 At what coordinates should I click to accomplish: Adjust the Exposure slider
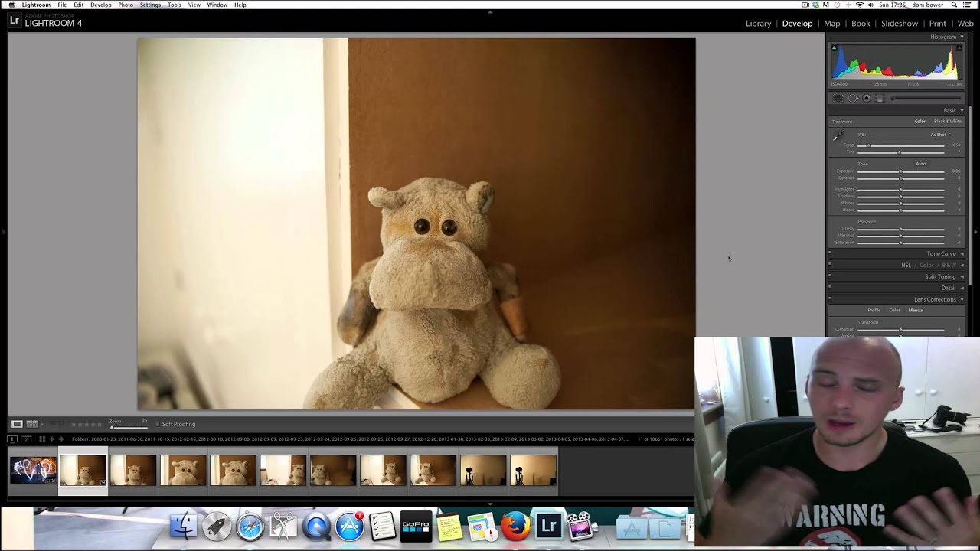901,171
